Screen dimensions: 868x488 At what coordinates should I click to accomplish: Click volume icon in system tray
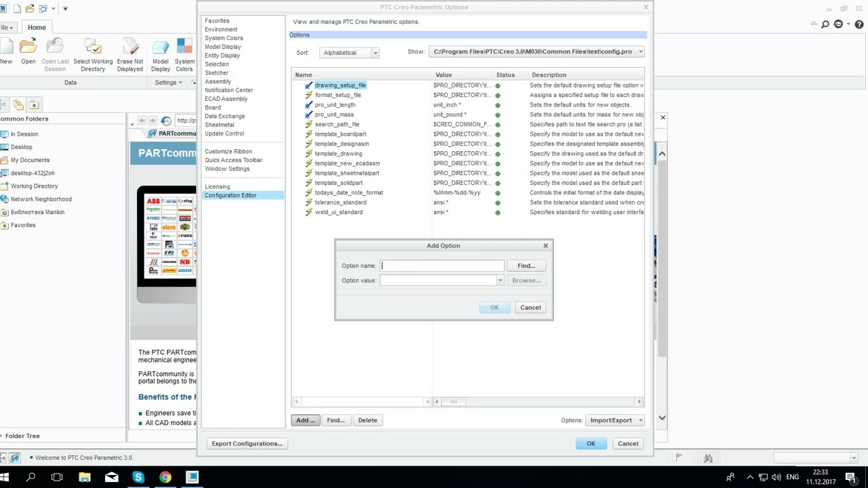(776, 478)
